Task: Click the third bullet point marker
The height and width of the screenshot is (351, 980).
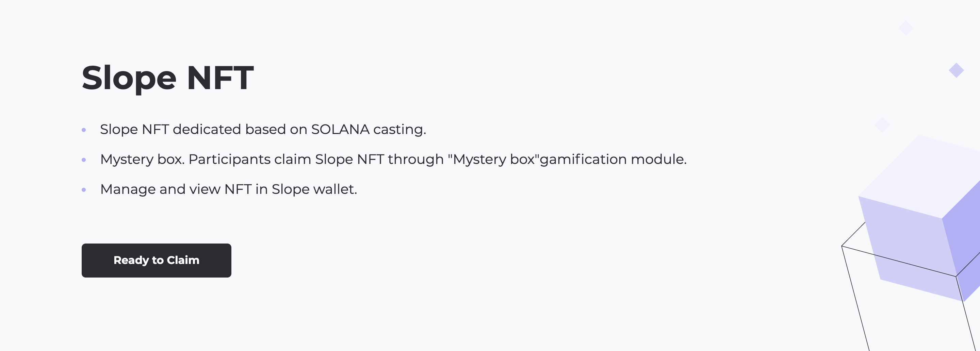Action: tap(84, 189)
